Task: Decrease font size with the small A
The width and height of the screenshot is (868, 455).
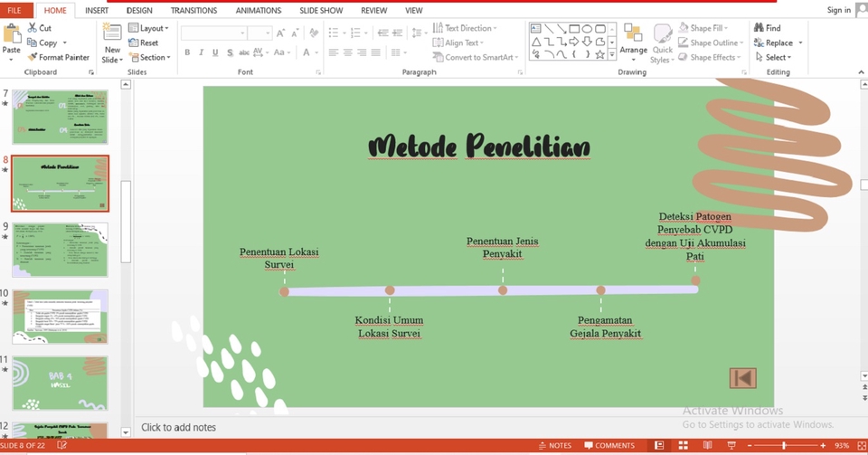Action: pos(295,33)
